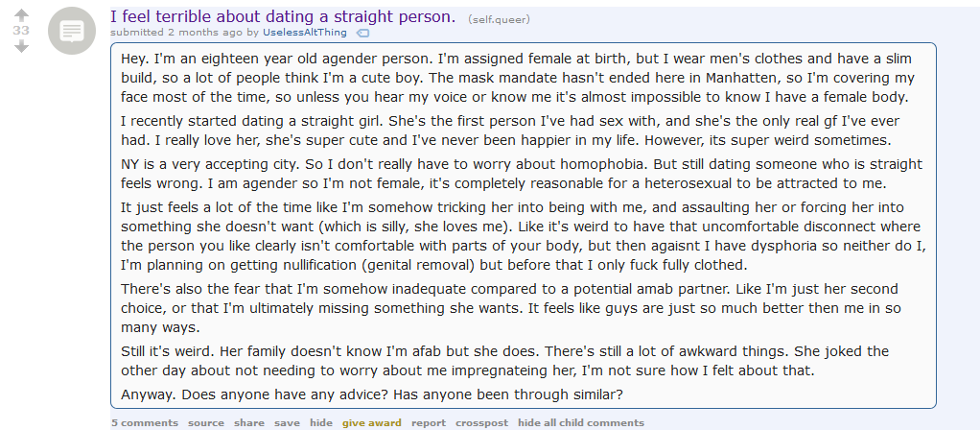View the 5 comments
This screenshot has width=980, height=430.
pos(145,422)
